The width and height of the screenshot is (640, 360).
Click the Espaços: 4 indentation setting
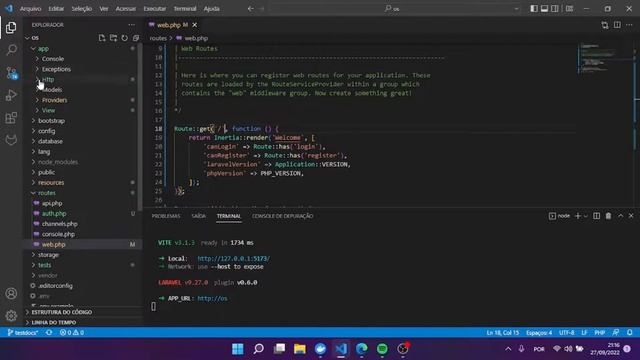click(539, 333)
